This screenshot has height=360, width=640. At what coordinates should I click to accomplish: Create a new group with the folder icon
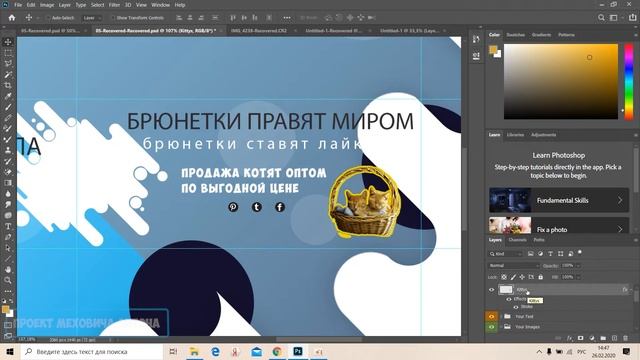tap(603, 338)
